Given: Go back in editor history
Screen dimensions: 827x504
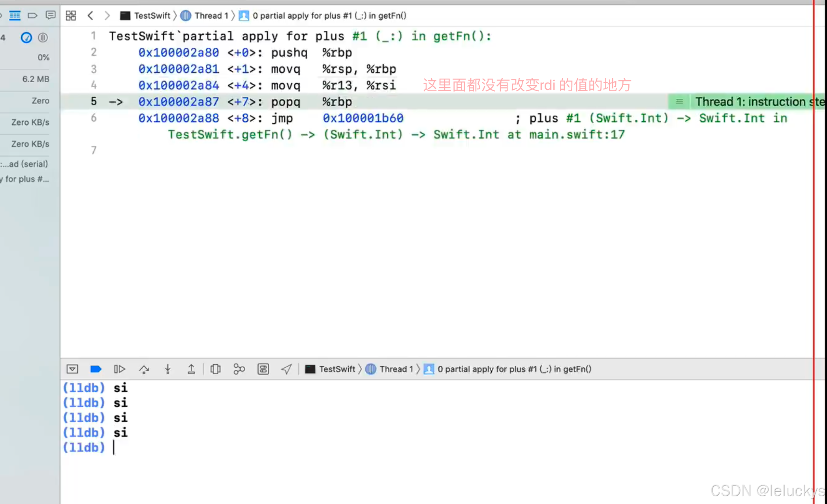Looking at the screenshot, I should coord(90,15).
